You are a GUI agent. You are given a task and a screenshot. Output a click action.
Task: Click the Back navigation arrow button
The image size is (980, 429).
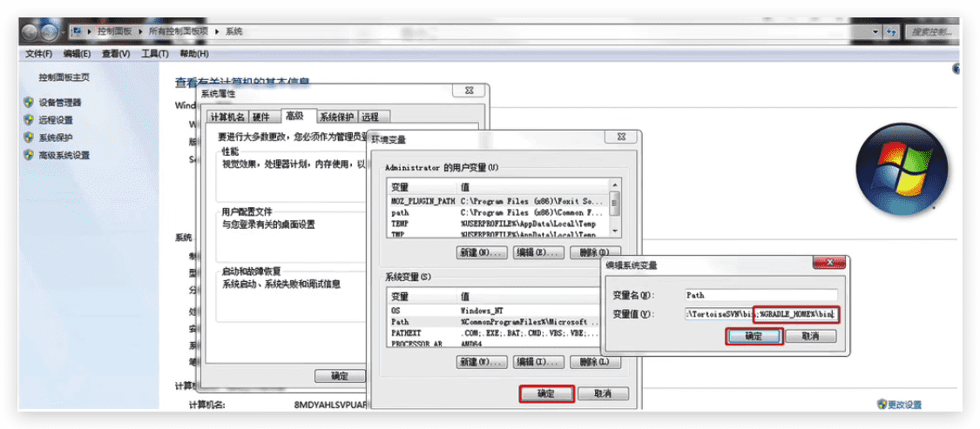[x=30, y=32]
